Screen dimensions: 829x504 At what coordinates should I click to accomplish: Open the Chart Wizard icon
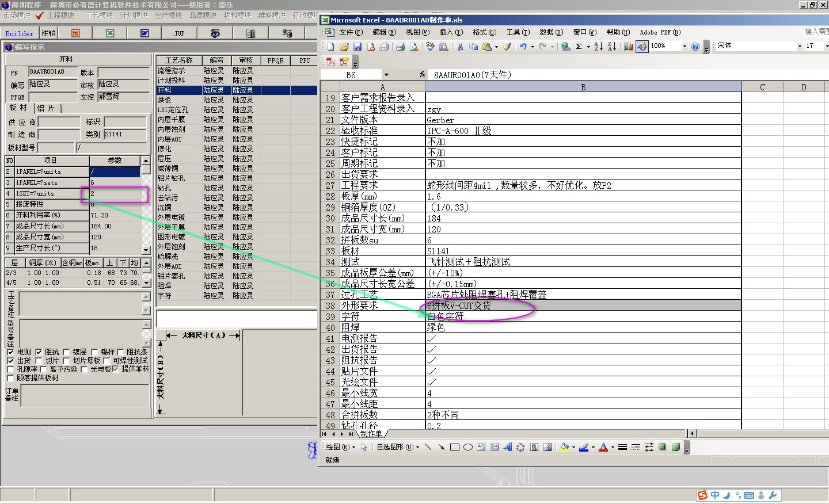point(629,47)
